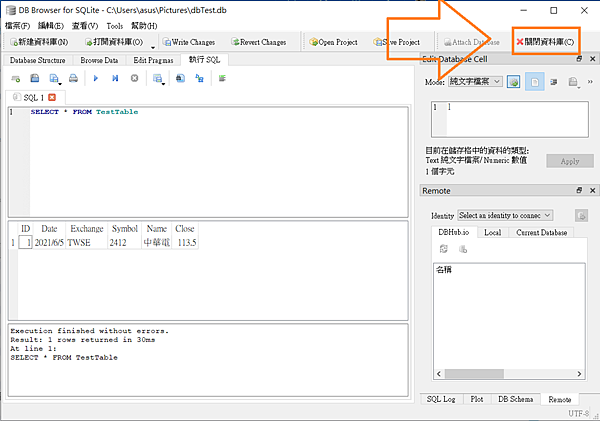Switch to the Database Structure tab

click(38, 60)
